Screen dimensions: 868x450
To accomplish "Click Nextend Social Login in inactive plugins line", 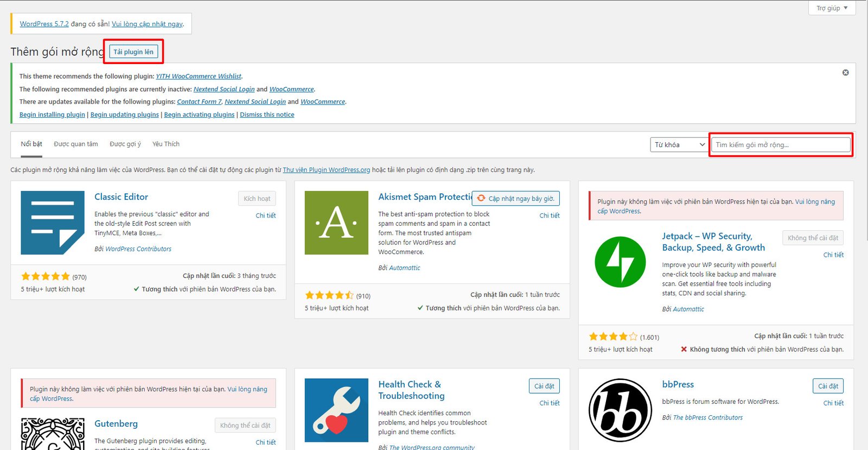I will point(224,89).
